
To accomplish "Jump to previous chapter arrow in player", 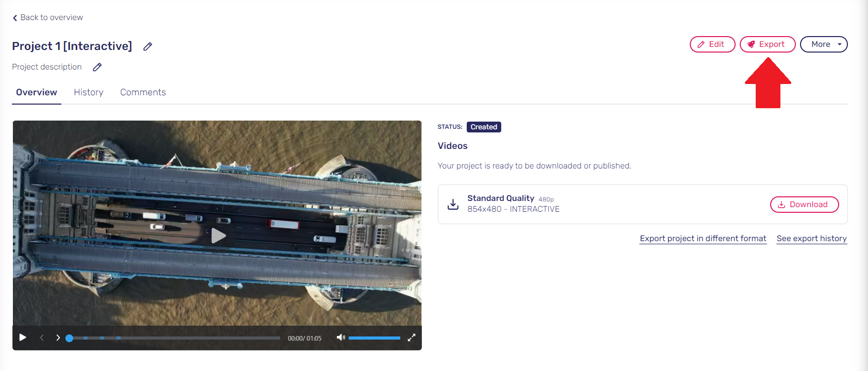I will (x=42, y=338).
